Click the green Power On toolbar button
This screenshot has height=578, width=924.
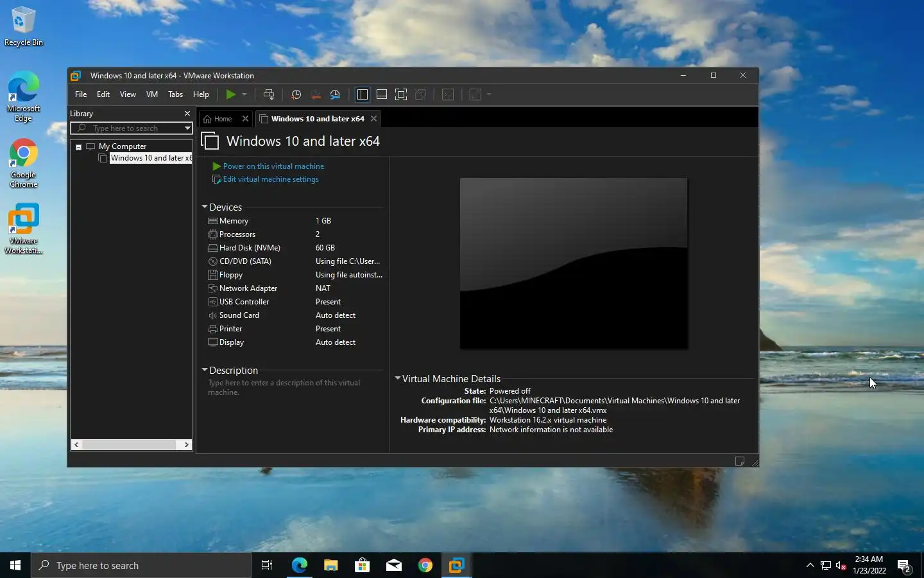pyautogui.click(x=230, y=94)
